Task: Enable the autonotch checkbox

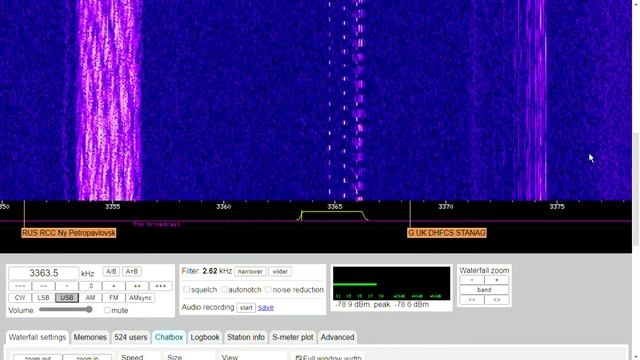Action: [x=224, y=289]
